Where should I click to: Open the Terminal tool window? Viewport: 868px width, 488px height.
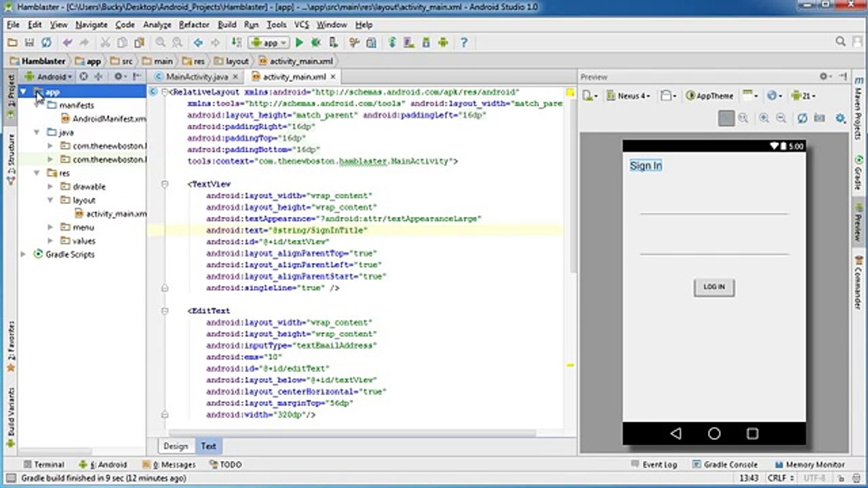tap(43, 464)
